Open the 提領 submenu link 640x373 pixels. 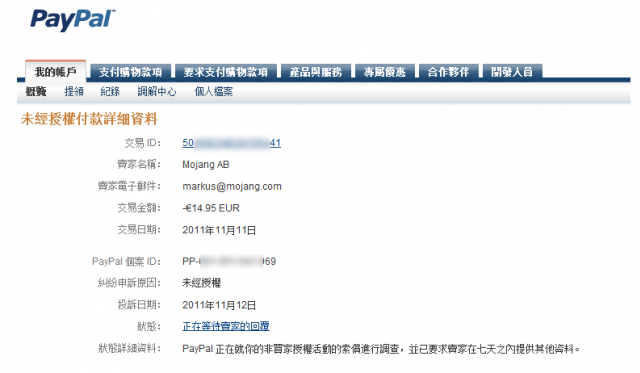[x=74, y=91]
